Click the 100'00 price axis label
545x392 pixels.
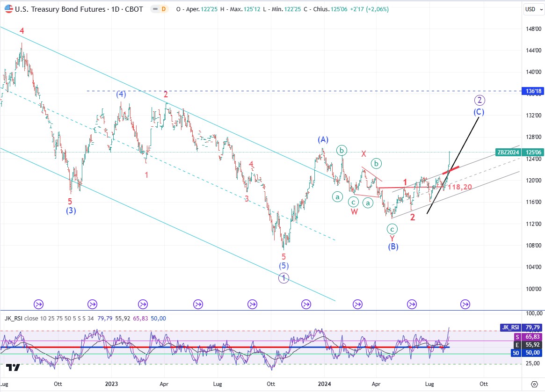(x=533, y=289)
